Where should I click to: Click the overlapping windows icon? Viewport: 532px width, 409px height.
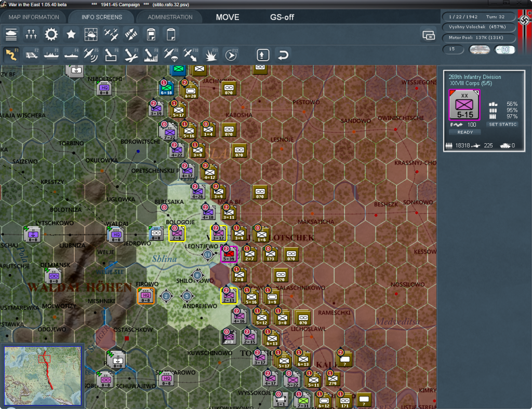click(x=429, y=35)
